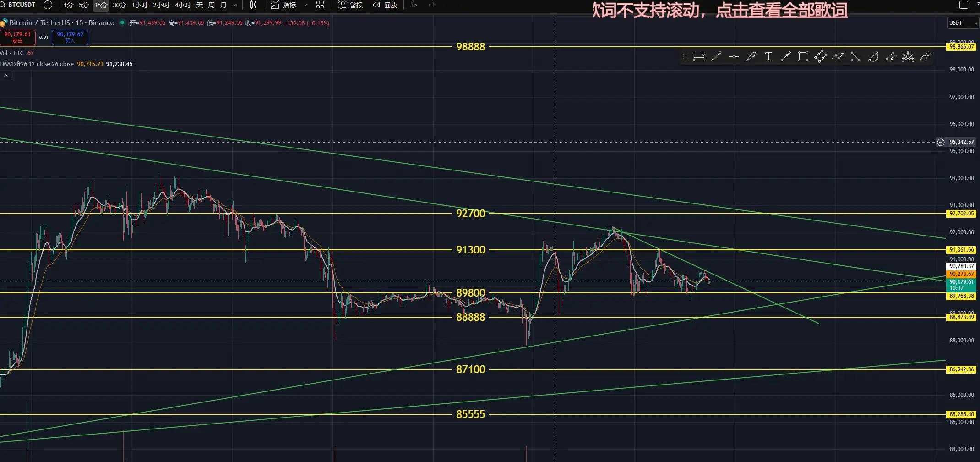
Task: Click the 87100 horizontal line label
Action: pyautogui.click(x=470, y=369)
